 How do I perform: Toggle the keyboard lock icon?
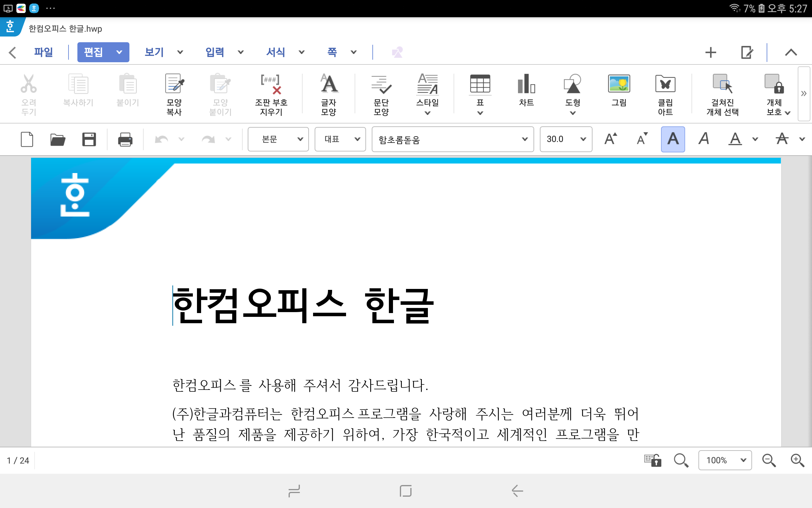tap(653, 460)
